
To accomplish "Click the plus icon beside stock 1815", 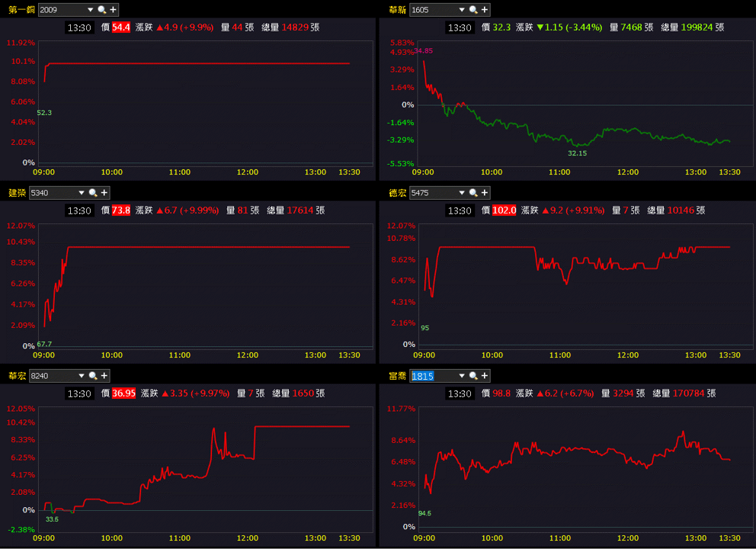I will tap(485, 376).
